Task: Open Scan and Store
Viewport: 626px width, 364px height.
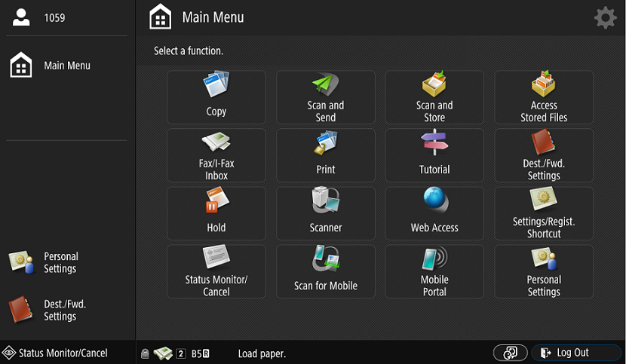Action: click(434, 97)
